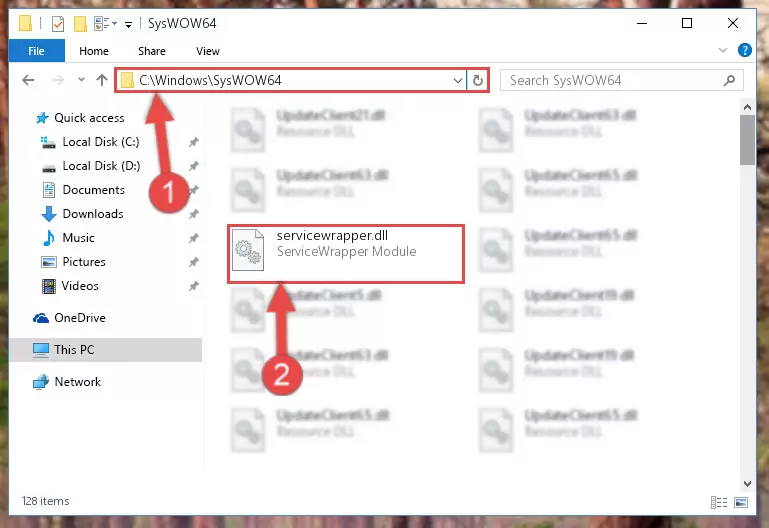769x528 pixels.
Task: Open the Customize Quick Access Toolbar dropdown
Action: [128, 24]
